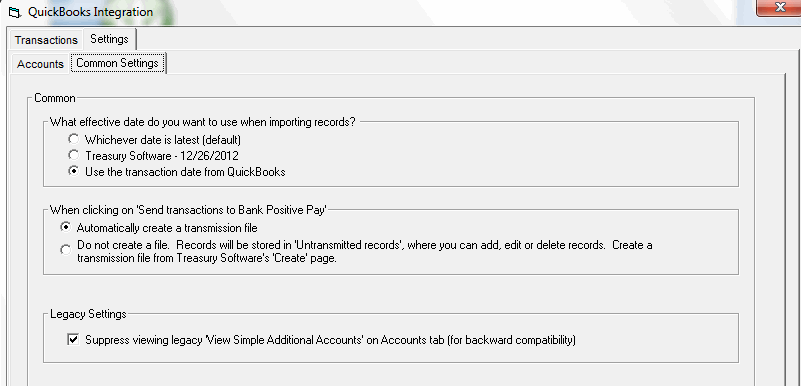The image size is (801, 386).
Task: Pick 'Use the transaction date from QuickBooks' radio
Action: pyautogui.click(x=74, y=172)
